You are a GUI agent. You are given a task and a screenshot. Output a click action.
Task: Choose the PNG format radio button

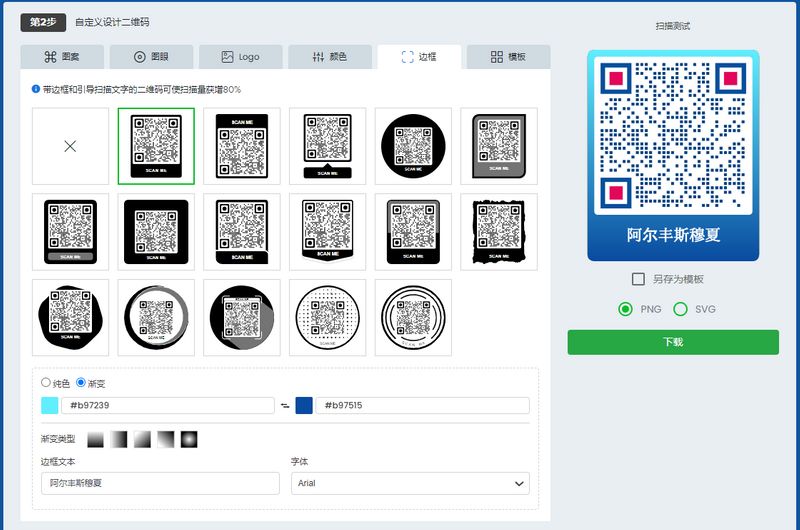[626, 309]
